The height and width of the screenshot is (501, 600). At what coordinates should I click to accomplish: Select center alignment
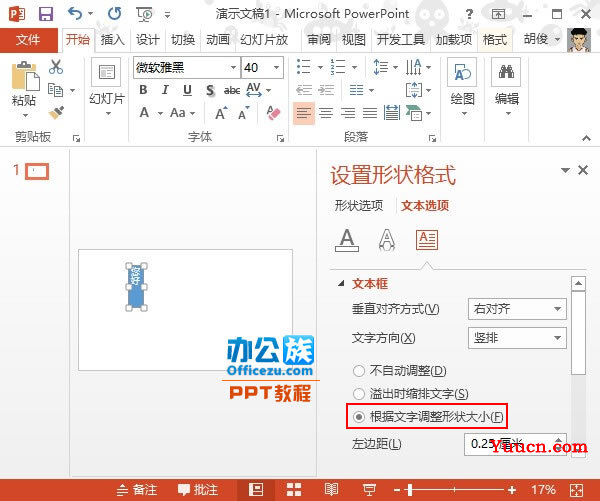point(326,113)
